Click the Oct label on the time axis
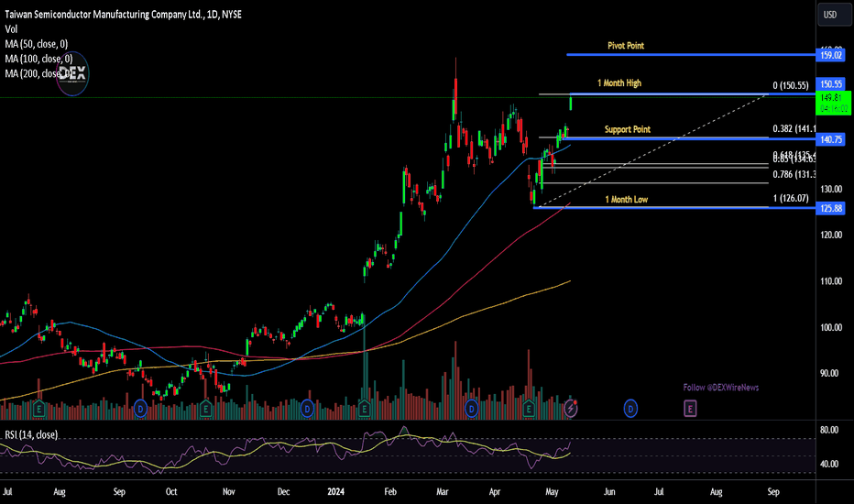 point(171,491)
